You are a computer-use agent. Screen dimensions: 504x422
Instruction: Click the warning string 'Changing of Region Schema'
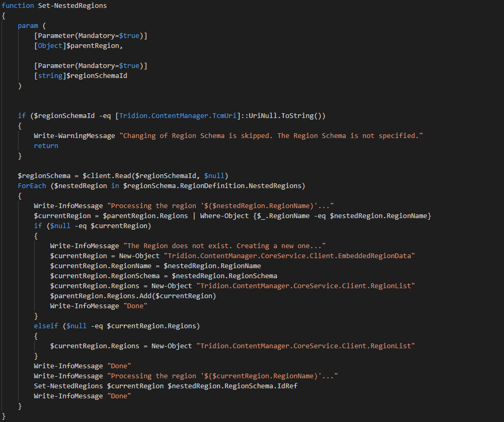[x=271, y=136]
